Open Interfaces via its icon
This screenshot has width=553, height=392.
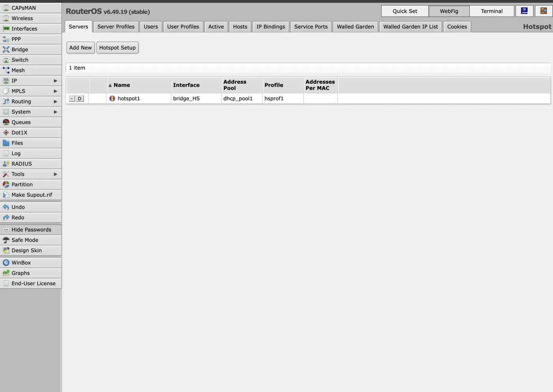pos(6,28)
